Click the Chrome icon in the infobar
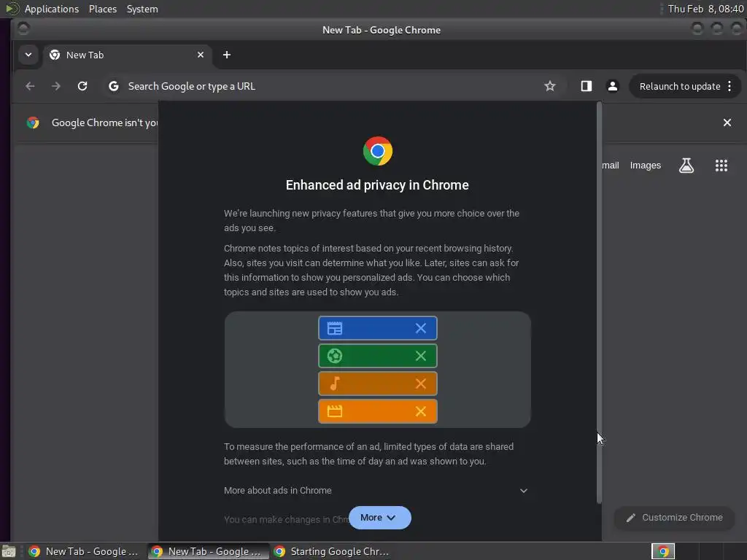The image size is (747, 560). click(x=33, y=122)
